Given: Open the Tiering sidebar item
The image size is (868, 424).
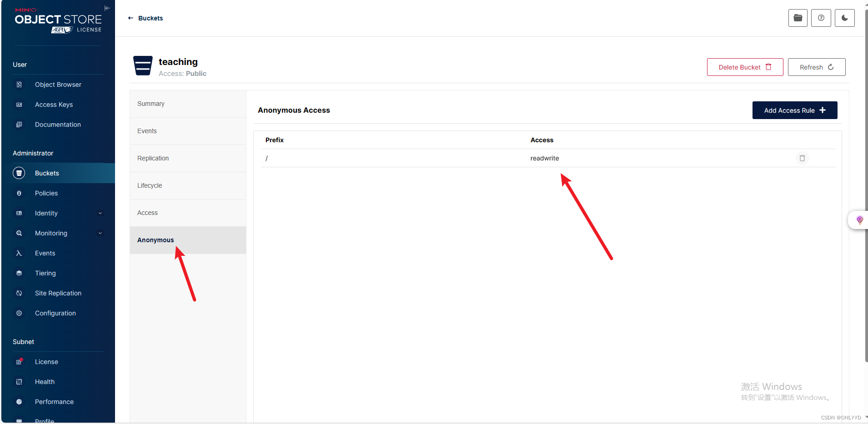Looking at the screenshot, I should point(45,273).
